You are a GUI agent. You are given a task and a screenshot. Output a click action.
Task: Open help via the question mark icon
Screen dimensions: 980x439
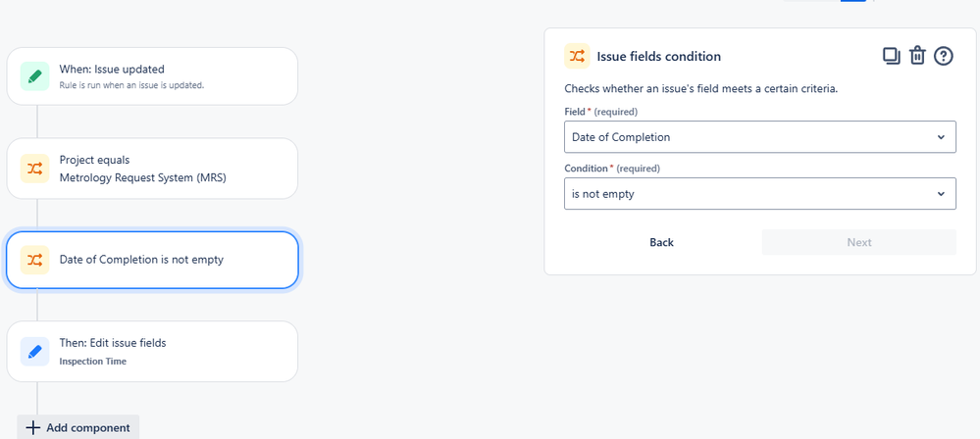[x=944, y=56]
